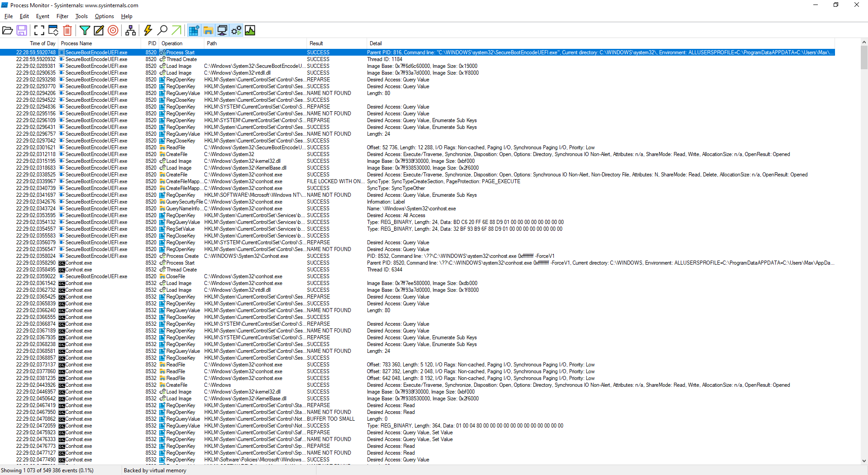Open the Highlight pencil icon

pyautogui.click(x=99, y=30)
